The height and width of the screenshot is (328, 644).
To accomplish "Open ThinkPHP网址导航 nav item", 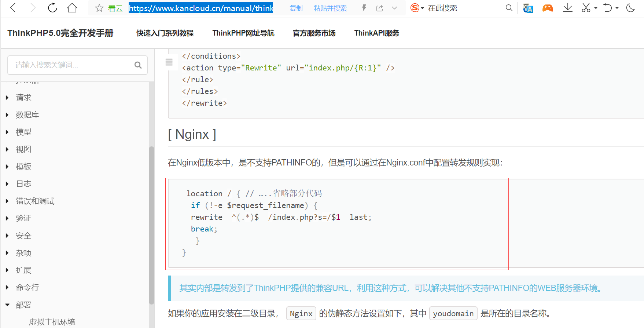I will (243, 33).
